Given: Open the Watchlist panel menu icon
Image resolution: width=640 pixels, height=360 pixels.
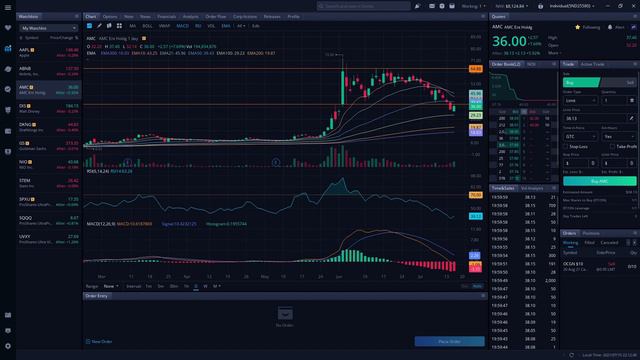Looking at the screenshot, I should click(76, 16).
